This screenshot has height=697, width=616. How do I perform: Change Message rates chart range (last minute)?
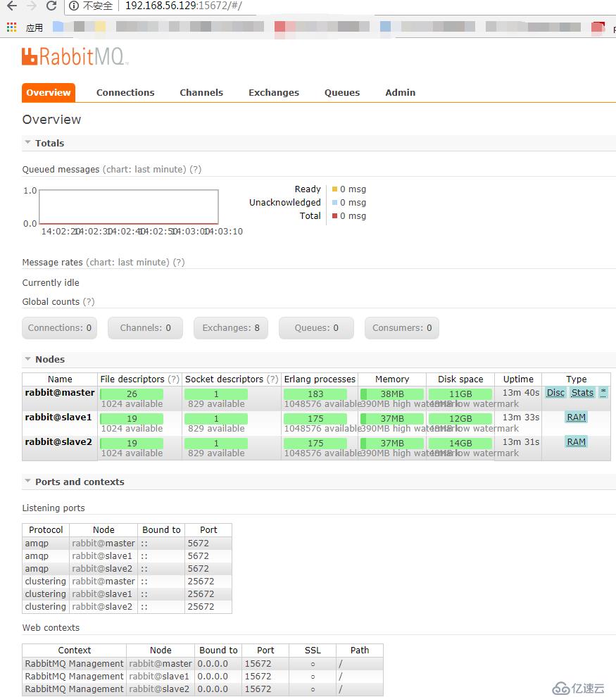[128, 263]
